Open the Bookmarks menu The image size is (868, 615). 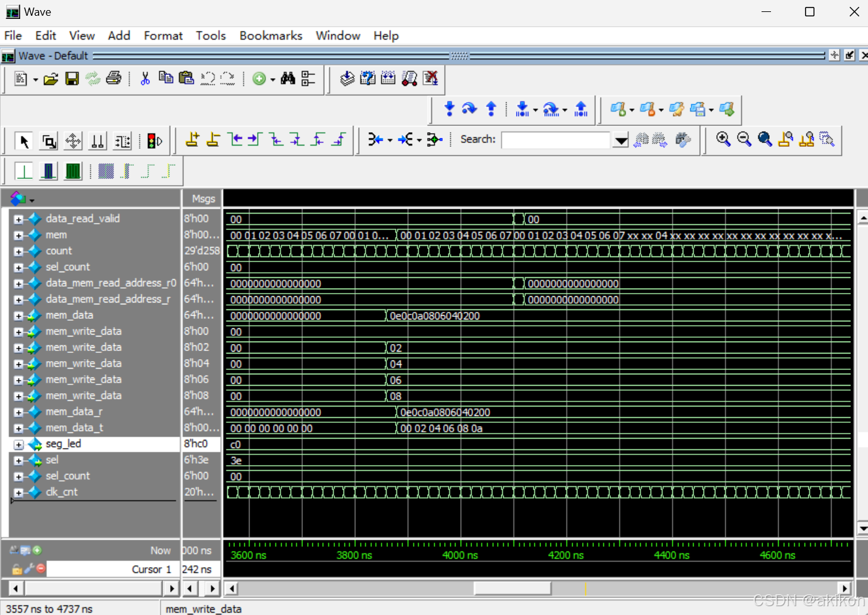point(270,36)
